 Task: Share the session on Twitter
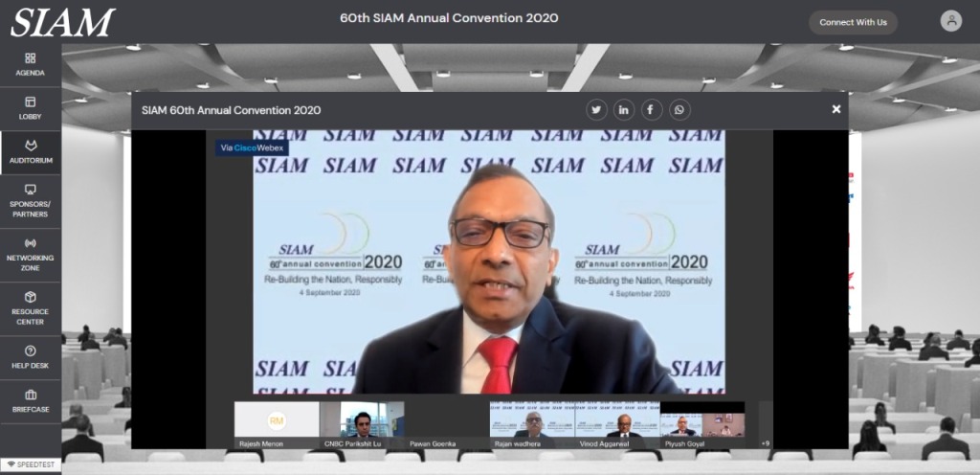(596, 110)
